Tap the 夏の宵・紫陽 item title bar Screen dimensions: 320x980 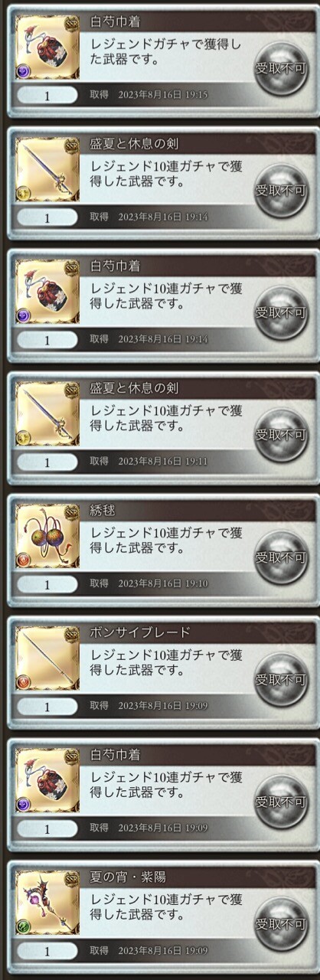[x=198, y=877]
